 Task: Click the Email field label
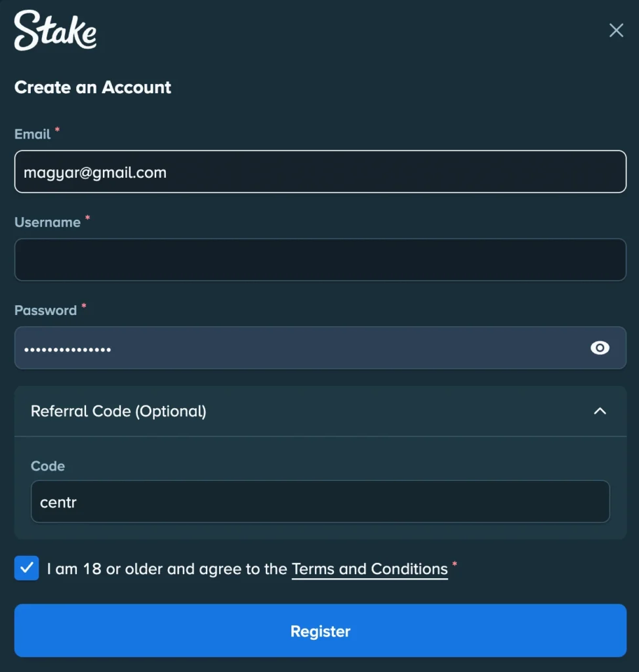[32, 135]
